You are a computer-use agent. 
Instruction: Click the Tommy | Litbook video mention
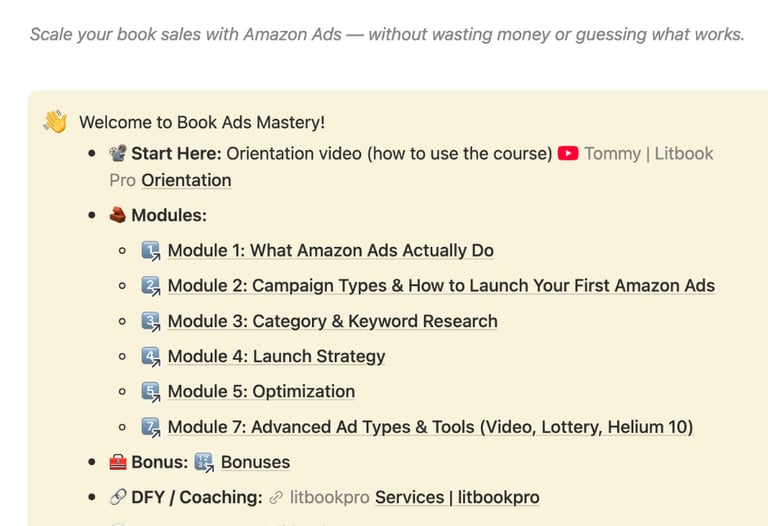648,154
